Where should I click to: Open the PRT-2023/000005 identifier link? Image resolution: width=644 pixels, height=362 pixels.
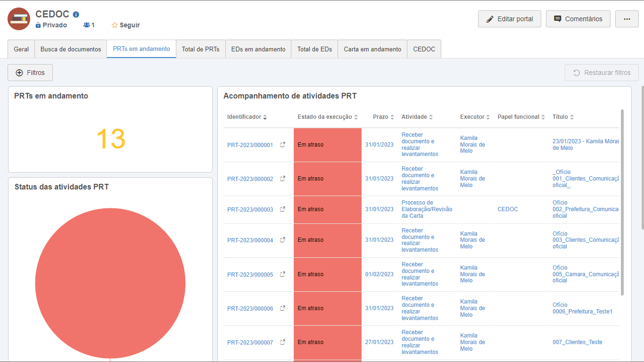250,274
